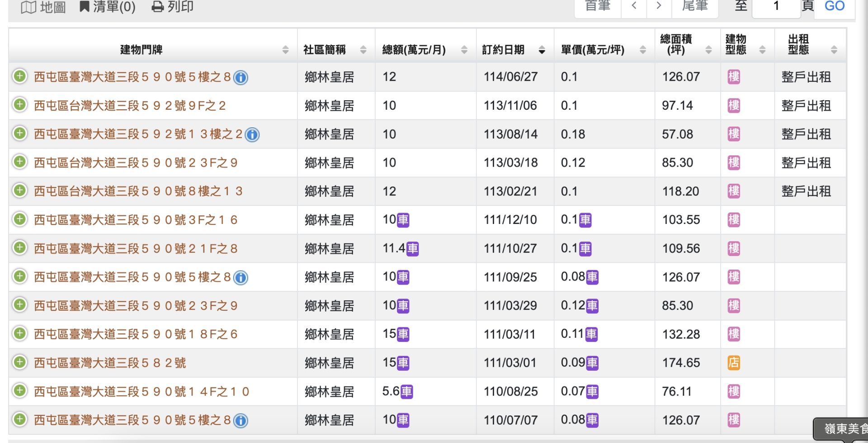Select date cell 113/08/14

coord(510,134)
